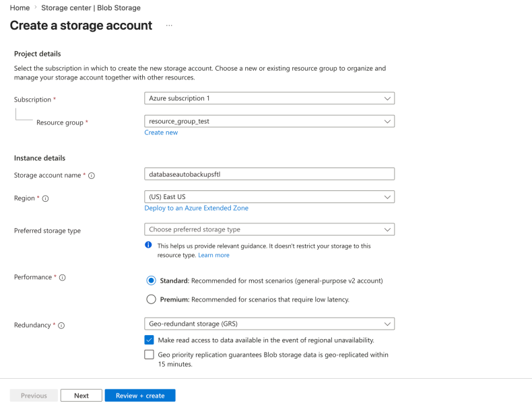Go to Home breadcrumb

coord(19,7)
